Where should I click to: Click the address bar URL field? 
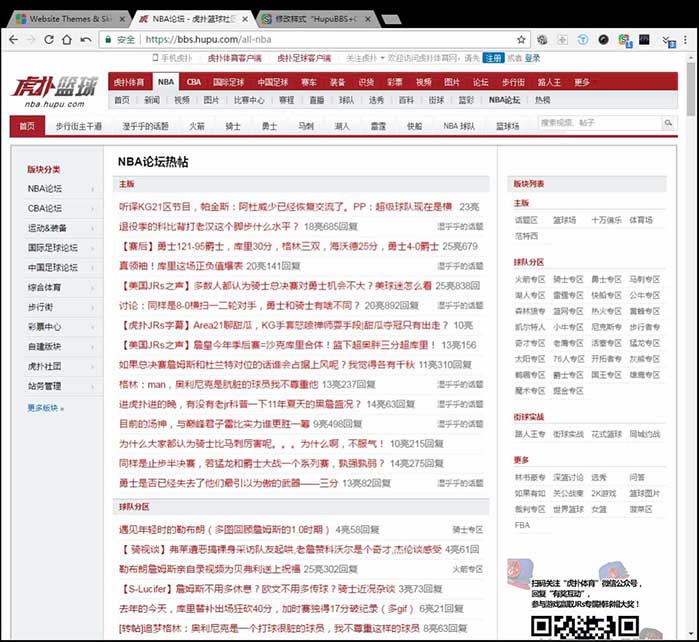(312, 40)
